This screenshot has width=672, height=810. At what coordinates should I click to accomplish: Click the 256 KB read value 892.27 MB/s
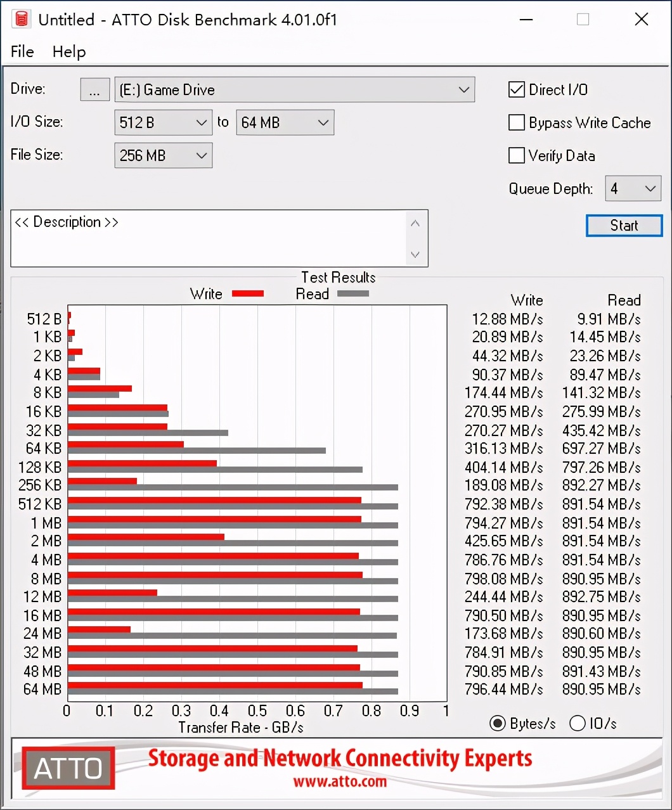pyautogui.click(x=601, y=485)
